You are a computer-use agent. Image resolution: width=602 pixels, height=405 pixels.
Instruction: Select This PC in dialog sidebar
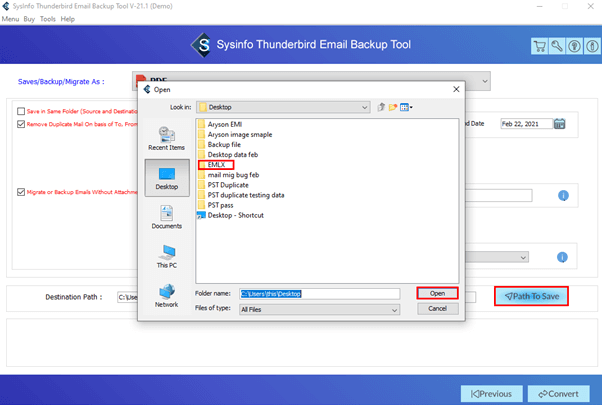click(x=167, y=256)
